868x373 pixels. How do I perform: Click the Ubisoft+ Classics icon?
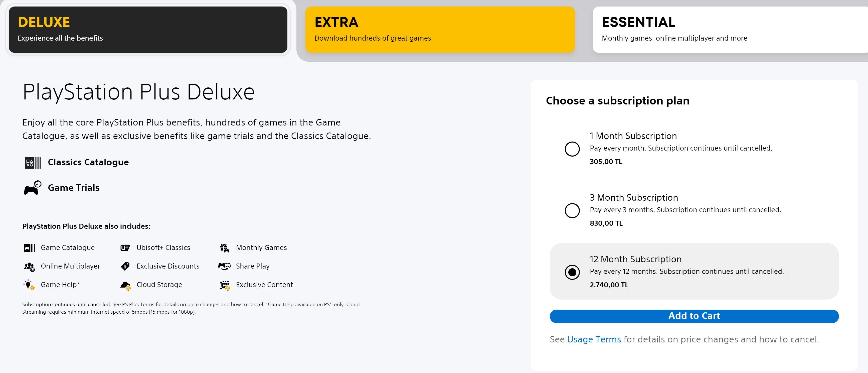coord(125,248)
